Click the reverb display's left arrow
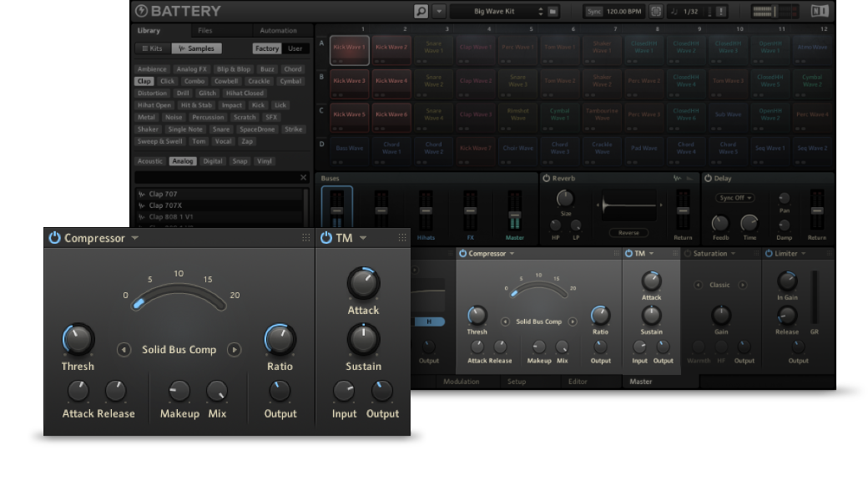The height and width of the screenshot is (501, 868). pos(598,205)
